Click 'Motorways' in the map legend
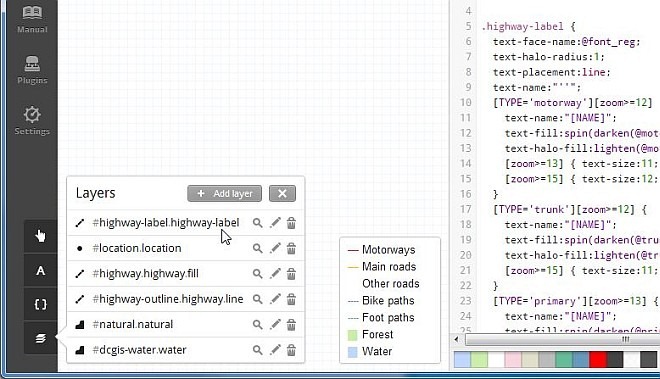Screen dimensions: 660x379 click(x=389, y=250)
